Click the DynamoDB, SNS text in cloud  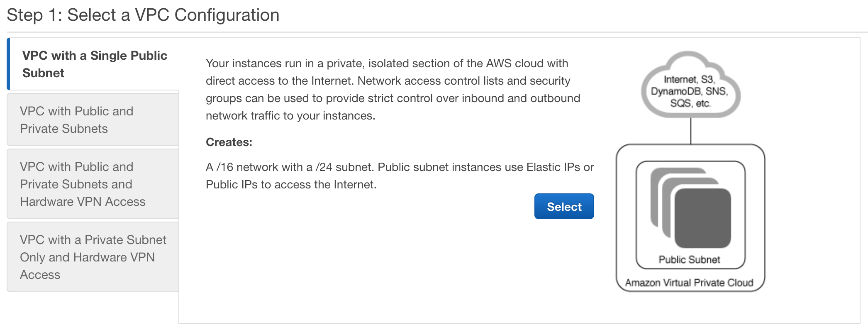(689, 91)
